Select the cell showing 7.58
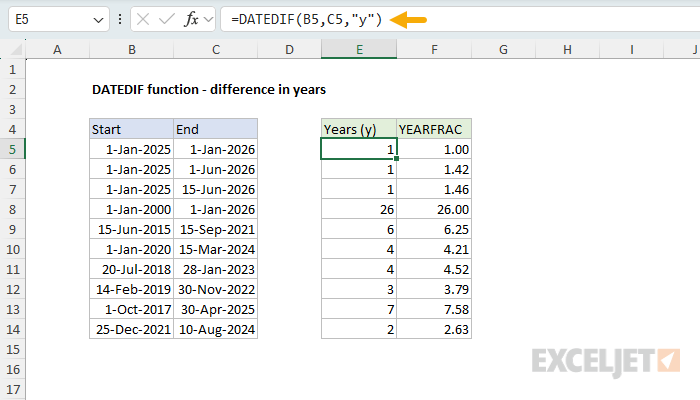Viewport: 700px width, 400px height. pyautogui.click(x=434, y=309)
